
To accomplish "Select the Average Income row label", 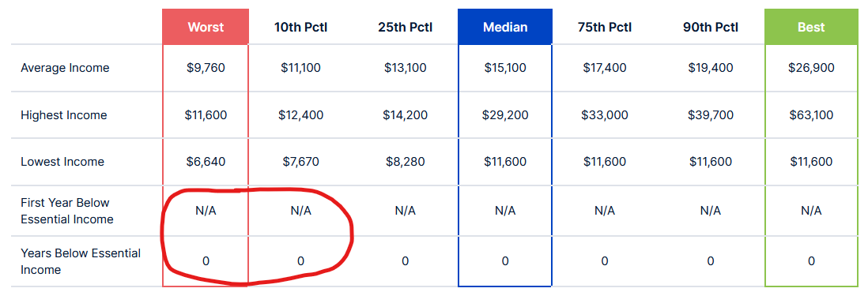I will click(x=65, y=68).
